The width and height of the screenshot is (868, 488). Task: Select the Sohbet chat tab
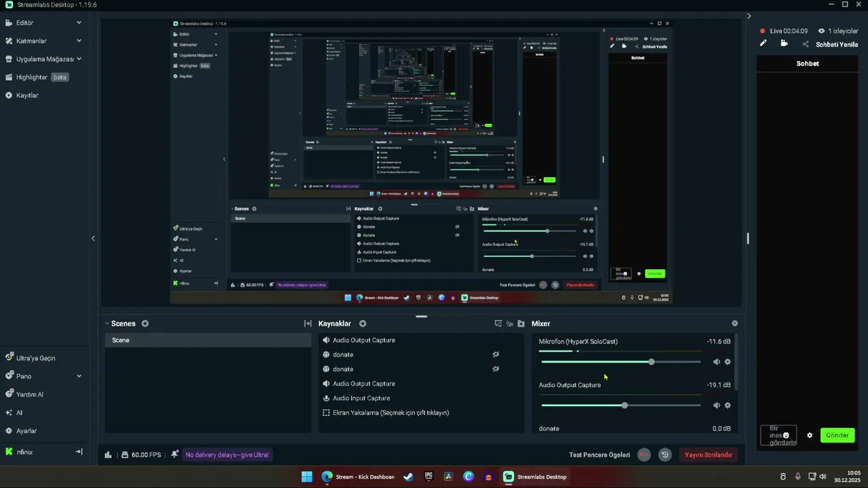pos(808,64)
